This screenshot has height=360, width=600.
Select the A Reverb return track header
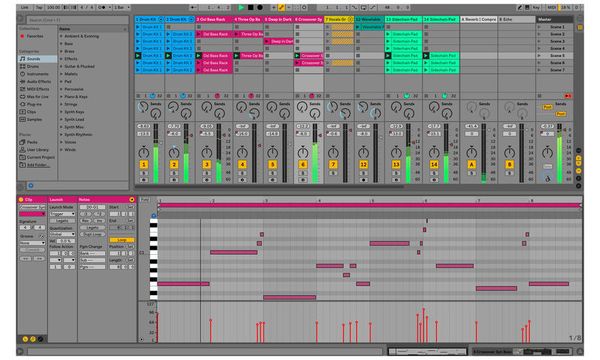(x=478, y=19)
